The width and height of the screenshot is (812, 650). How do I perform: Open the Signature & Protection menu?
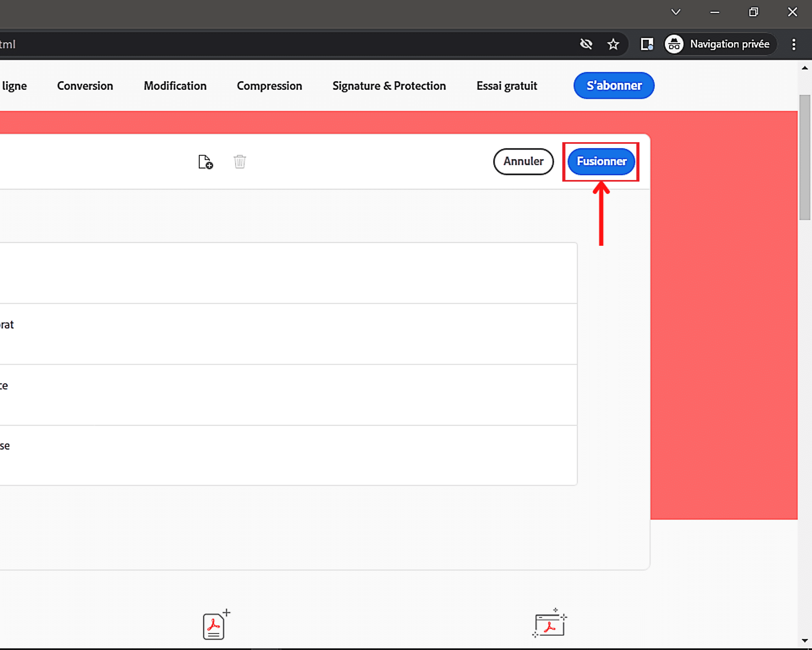click(389, 86)
